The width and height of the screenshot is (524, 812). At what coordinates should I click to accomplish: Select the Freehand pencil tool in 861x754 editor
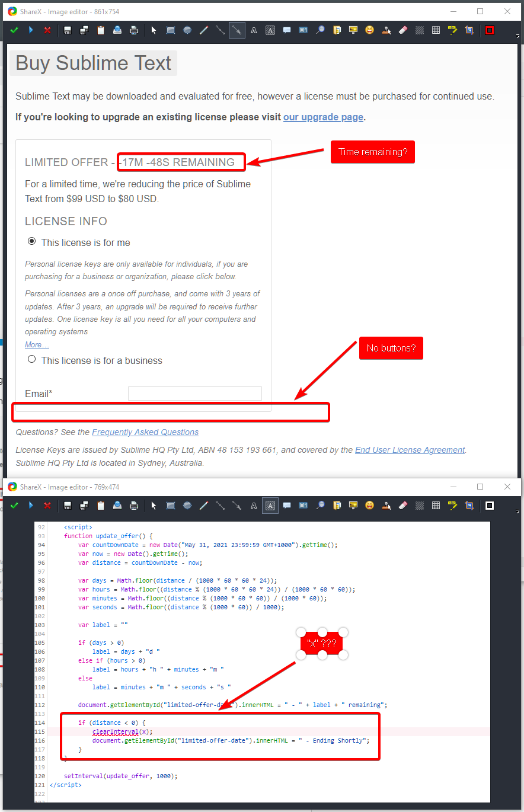[204, 30]
